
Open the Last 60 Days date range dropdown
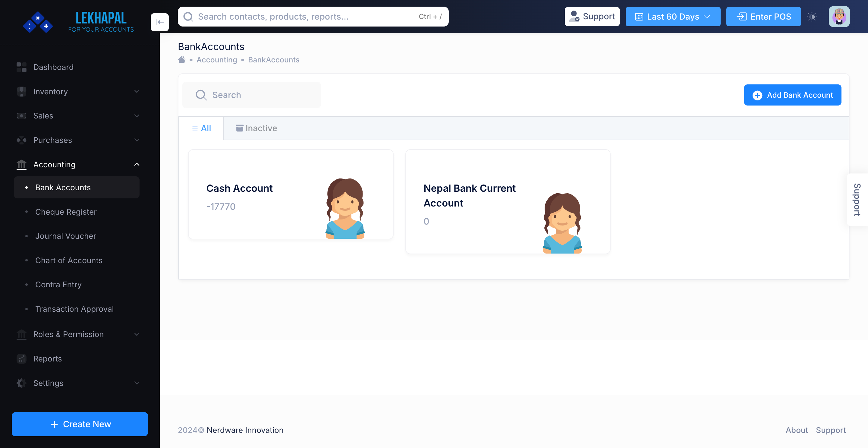point(673,16)
